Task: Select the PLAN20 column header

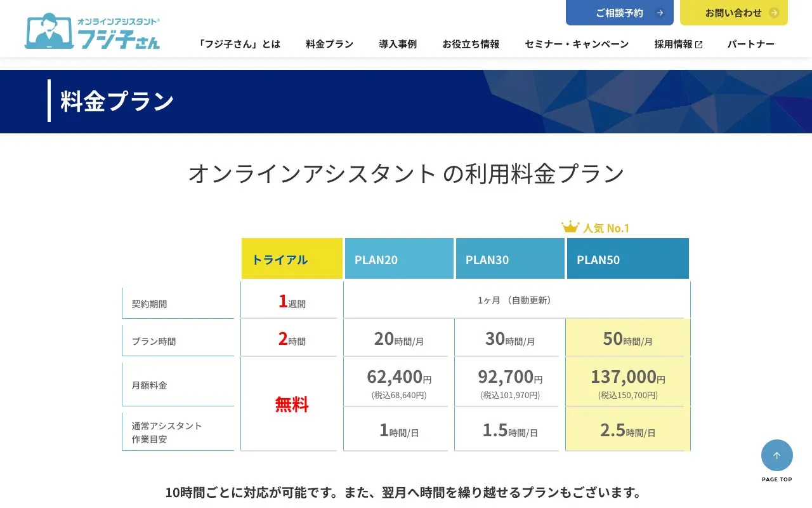Action: pos(399,258)
